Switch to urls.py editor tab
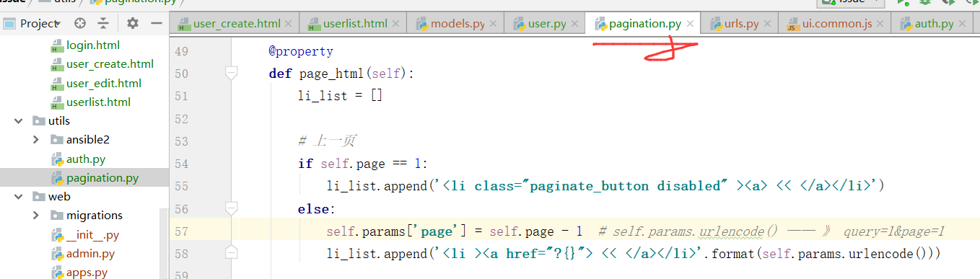 (x=742, y=24)
